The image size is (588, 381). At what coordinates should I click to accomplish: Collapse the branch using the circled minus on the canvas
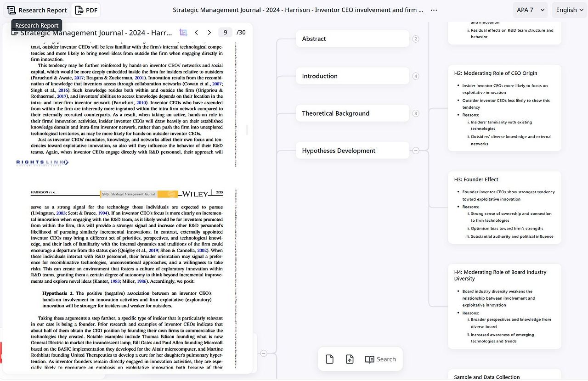pyautogui.click(x=264, y=353)
